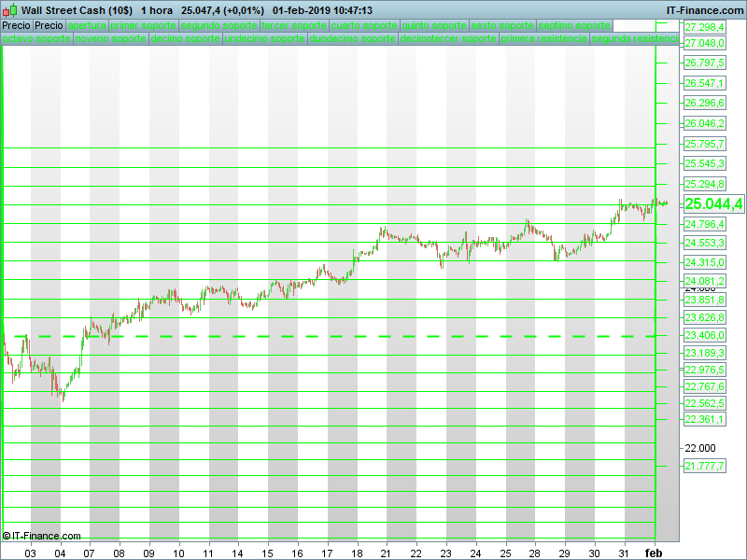
Task: Open the IT-Finance.com link at top right
Action: 705,10
